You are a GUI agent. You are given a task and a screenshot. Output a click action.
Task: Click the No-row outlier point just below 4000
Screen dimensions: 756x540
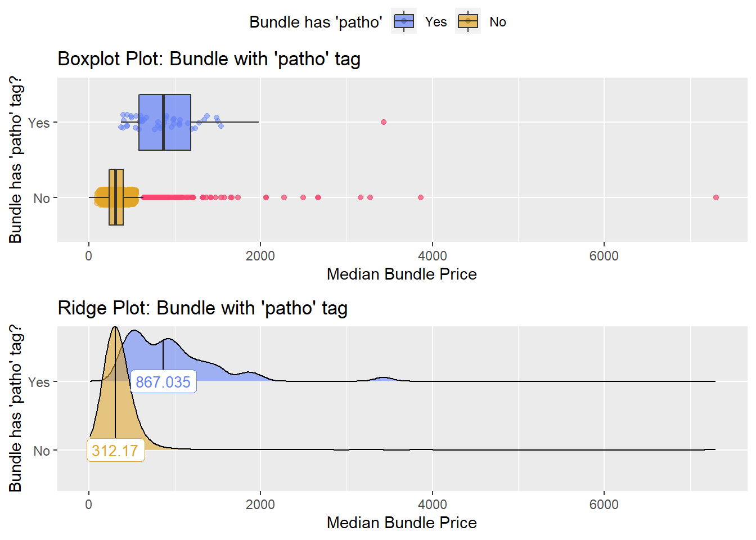421,197
